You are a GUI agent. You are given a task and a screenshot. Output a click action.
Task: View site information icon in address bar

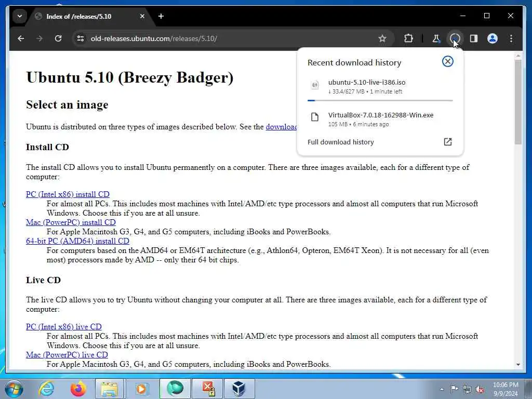(x=81, y=38)
